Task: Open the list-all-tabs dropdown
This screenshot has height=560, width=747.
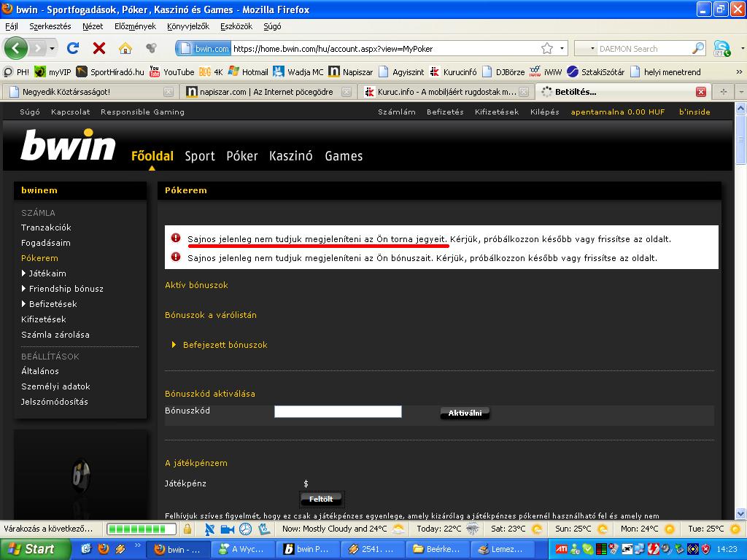Action: tap(741, 91)
